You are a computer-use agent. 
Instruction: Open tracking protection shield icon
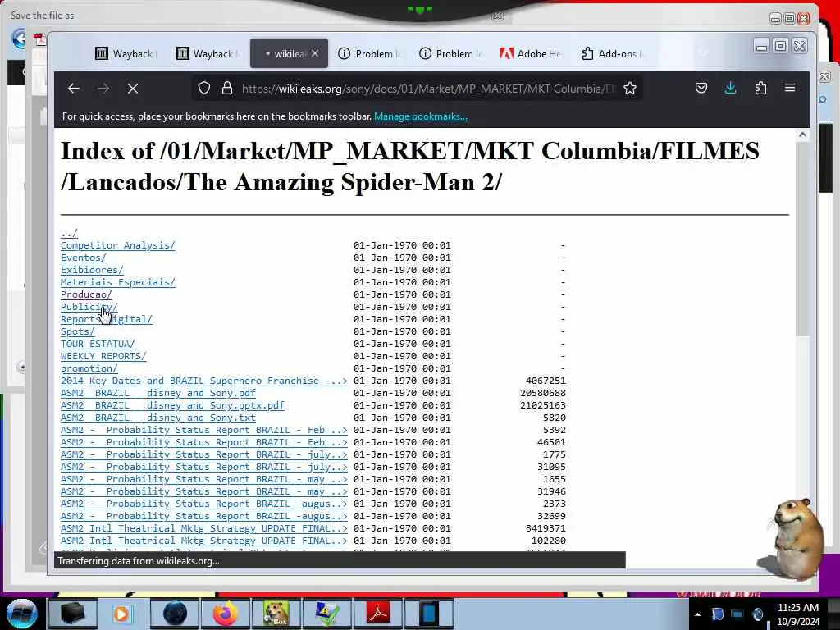coord(204,88)
